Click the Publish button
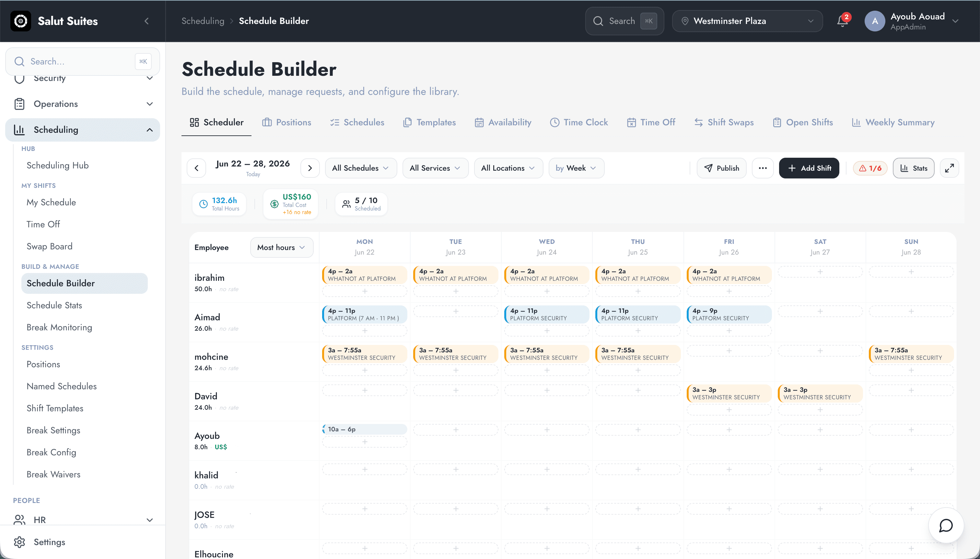980x559 pixels. click(x=721, y=168)
